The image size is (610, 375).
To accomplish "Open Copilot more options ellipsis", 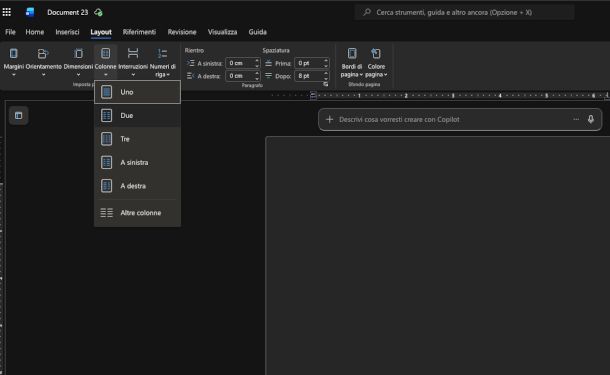I will click(576, 119).
